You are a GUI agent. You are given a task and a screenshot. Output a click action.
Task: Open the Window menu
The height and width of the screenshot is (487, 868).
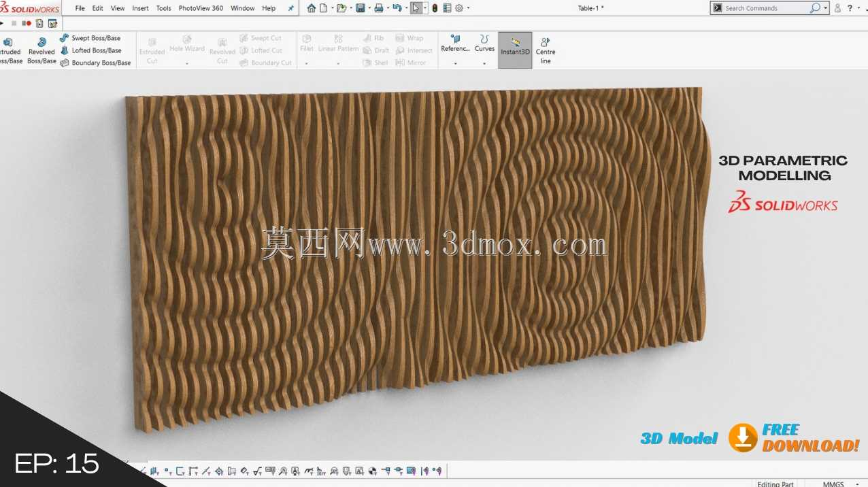pyautogui.click(x=243, y=8)
